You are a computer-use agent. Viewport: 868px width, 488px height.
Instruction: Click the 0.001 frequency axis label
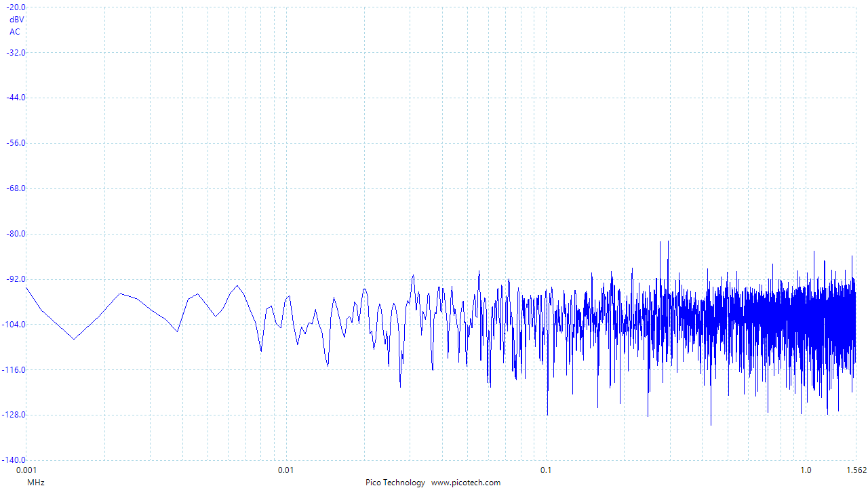tap(26, 470)
